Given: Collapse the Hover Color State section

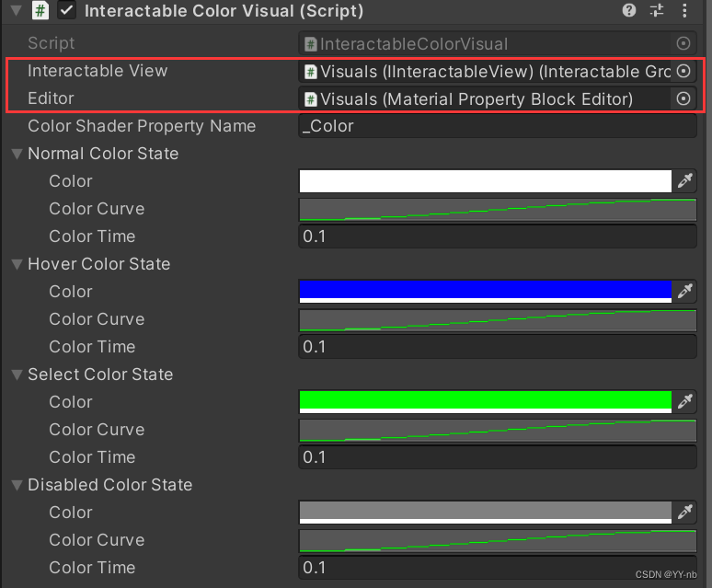Looking at the screenshot, I should 17,264.
